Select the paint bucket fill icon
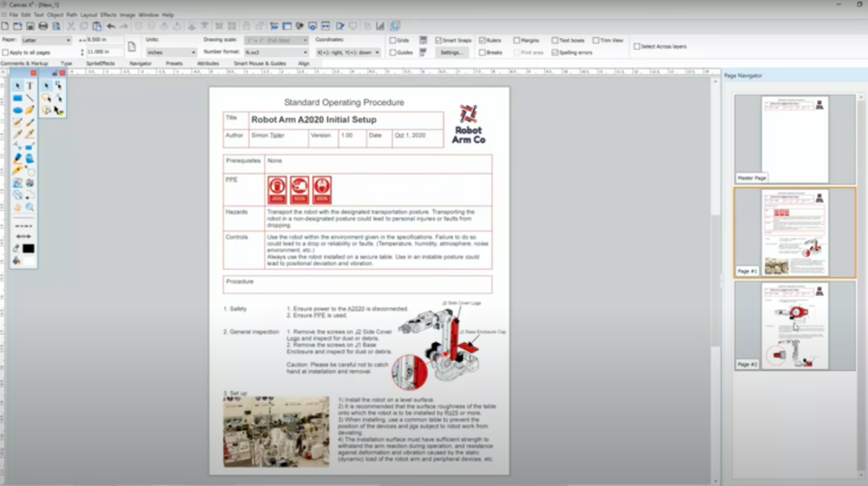This screenshot has height=486, width=868. pos(16,261)
